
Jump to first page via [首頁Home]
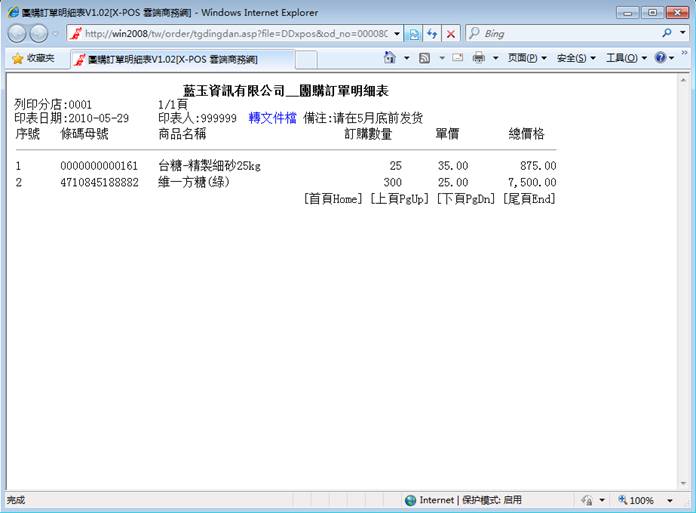point(333,199)
